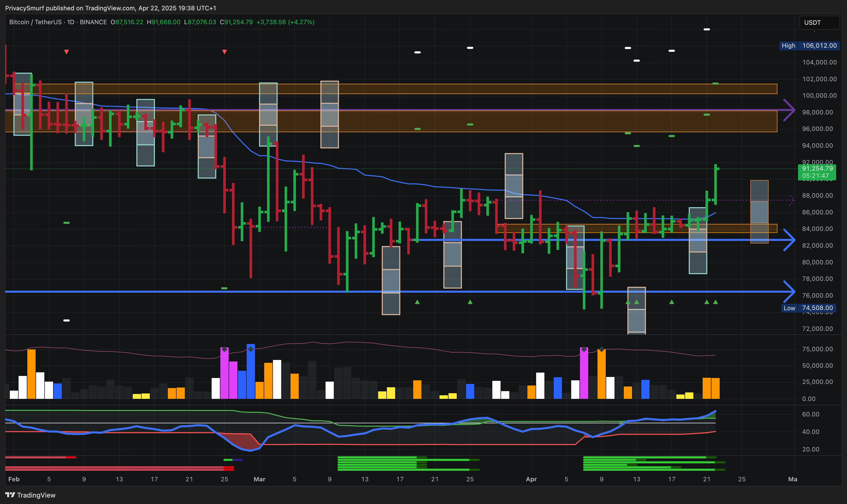This screenshot has width=847, height=504.
Task: Click the diamond on the magenta Feb 25 volume bar
Action: tap(224, 349)
